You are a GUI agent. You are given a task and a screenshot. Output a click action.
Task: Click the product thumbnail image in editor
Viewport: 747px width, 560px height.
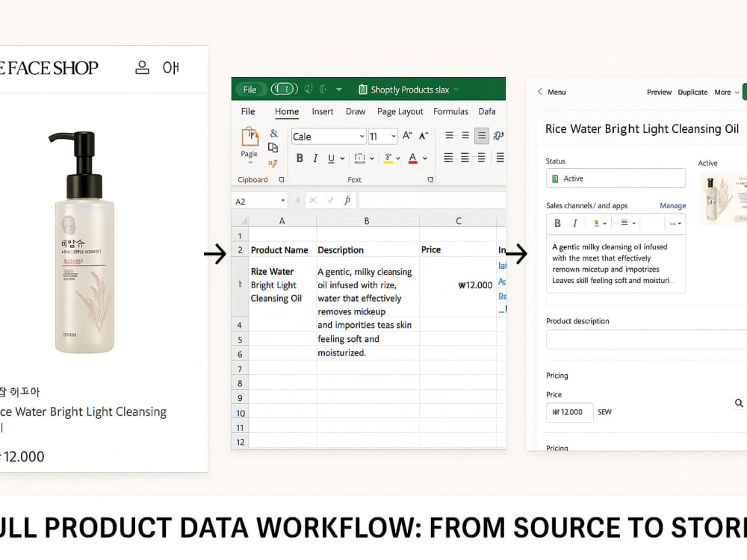pyautogui.click(x=723, y=199)
